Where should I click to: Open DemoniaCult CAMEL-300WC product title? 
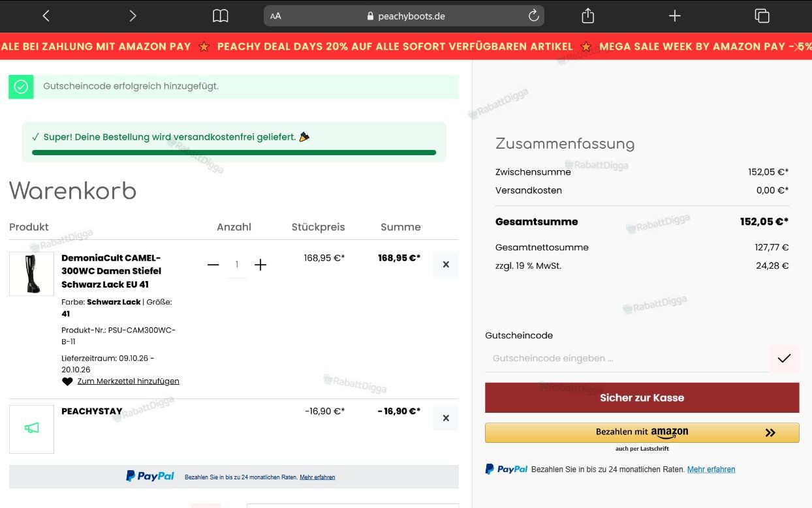tap(112, 271)
